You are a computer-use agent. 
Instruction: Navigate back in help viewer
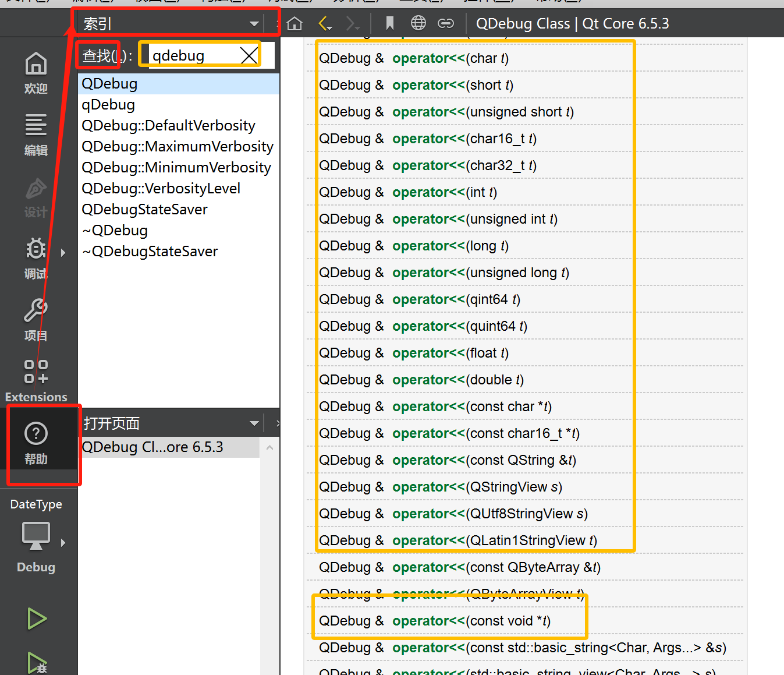(x=325, y=23)
